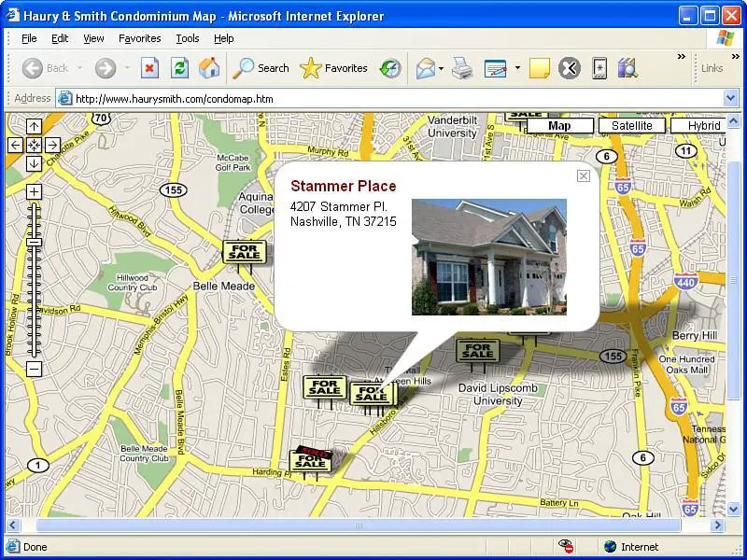This screenshot has height=560, width=747.
Task: Expand the Links bar chevron
Action: point(736,57)
